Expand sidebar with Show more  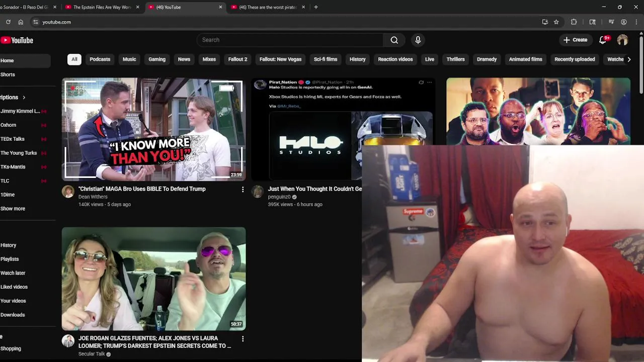13,209
